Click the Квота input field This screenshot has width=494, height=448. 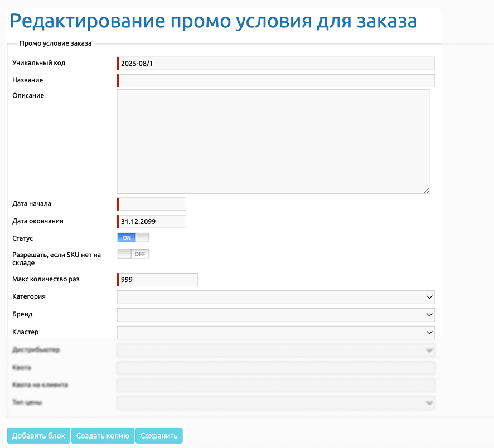[275, 368]
